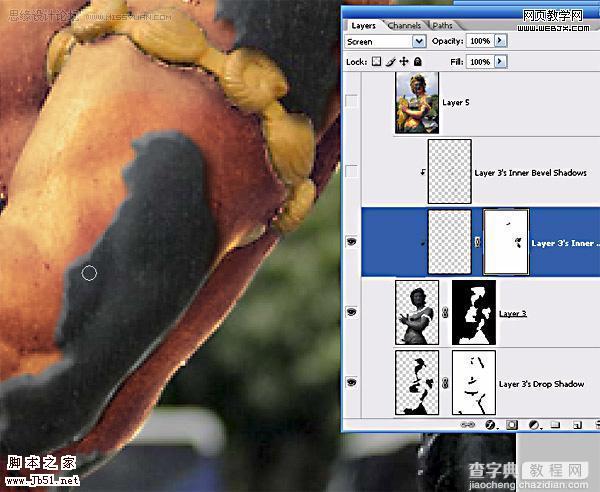Switch to the Layers tab
Image resolution: width=600 pixels, height=492 pixels.
pos(364,26)
